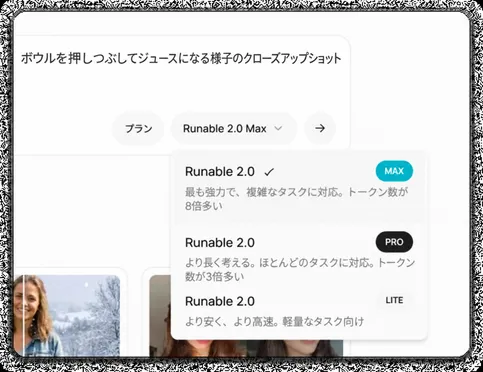This screenshot has width=483, height=372.
Task: Select the Runable 2.0 MAX option
Action: (x=299, y=187)
